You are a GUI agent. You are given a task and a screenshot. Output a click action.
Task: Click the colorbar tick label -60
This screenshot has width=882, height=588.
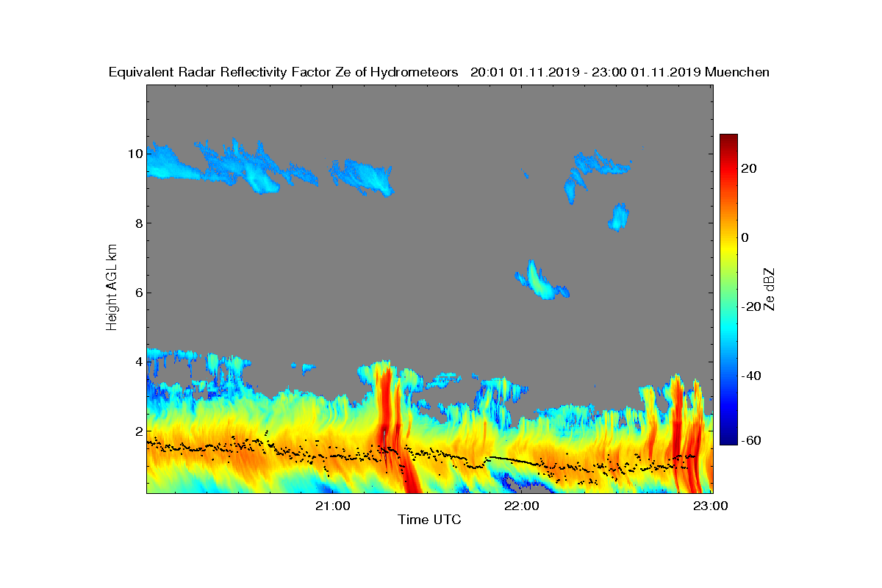coord(753,440)
